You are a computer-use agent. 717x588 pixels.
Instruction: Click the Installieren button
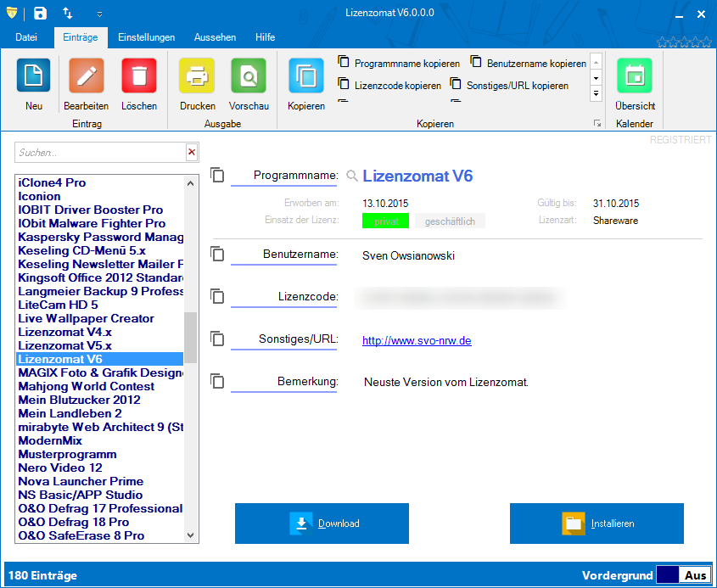[597, 524]
